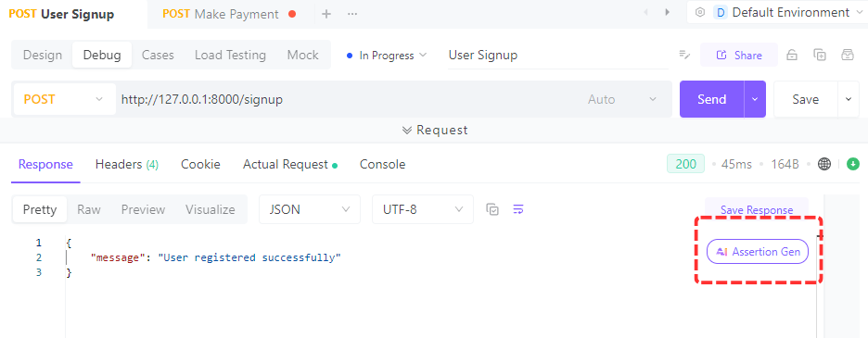Click the edit description icon beside User Signup
The height and width of the screenshot is (338, 868).
(684, 55)
